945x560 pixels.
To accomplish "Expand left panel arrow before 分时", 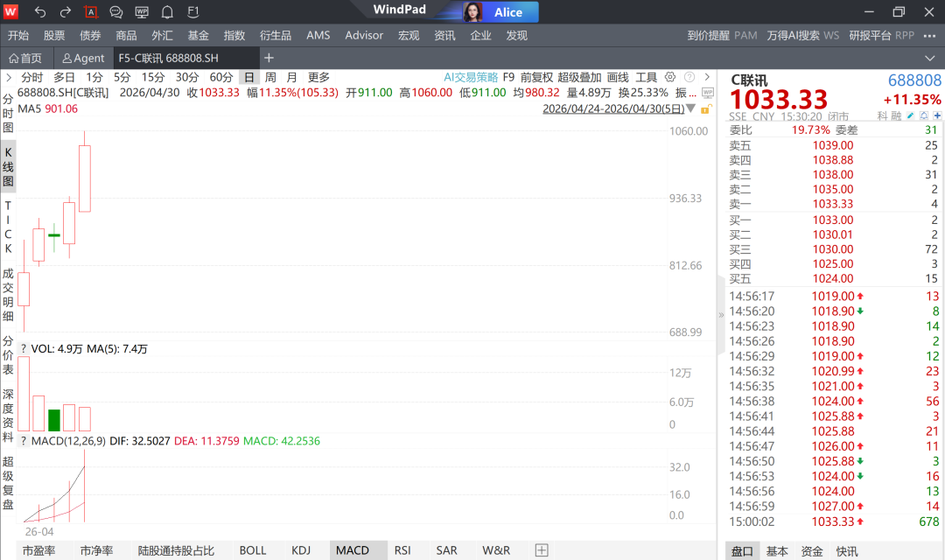I will pyautogui.click(x=9, y=77).
